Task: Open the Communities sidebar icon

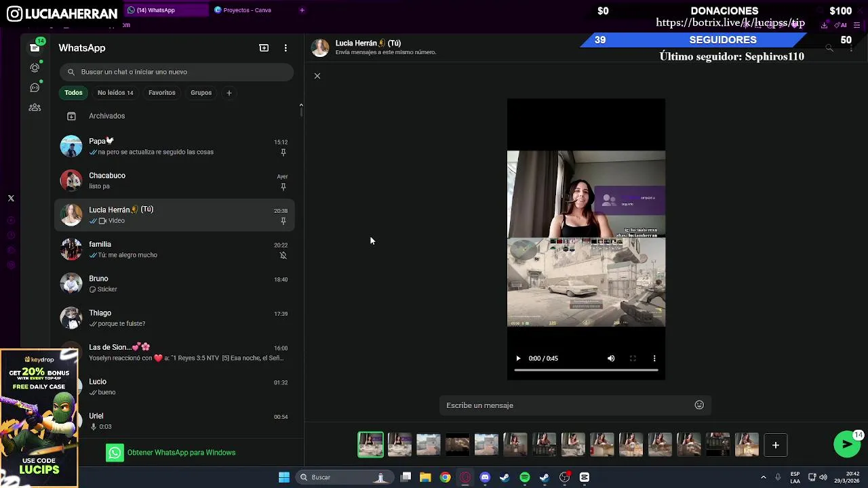Action: point(35,107)
